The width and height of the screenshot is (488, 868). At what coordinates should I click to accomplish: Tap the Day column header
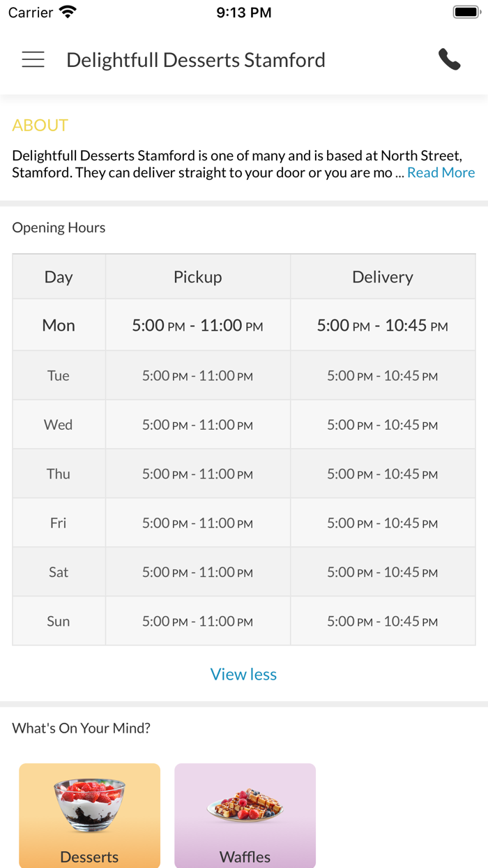pos(59,277)
